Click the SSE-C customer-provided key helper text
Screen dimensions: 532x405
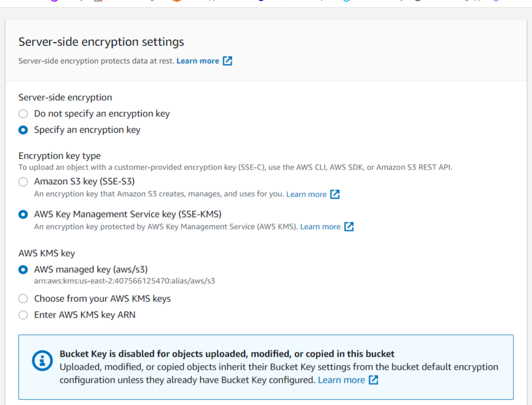coord(235,167)
